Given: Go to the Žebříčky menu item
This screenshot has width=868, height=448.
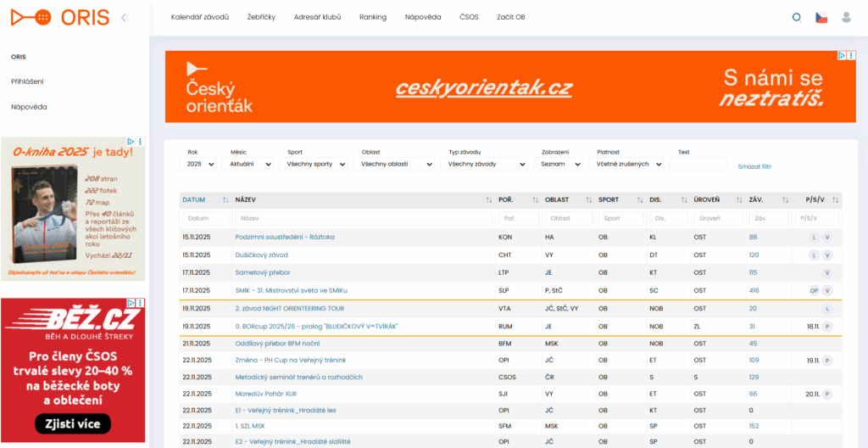Looking at the screenshot, I should tap(261, 17).
